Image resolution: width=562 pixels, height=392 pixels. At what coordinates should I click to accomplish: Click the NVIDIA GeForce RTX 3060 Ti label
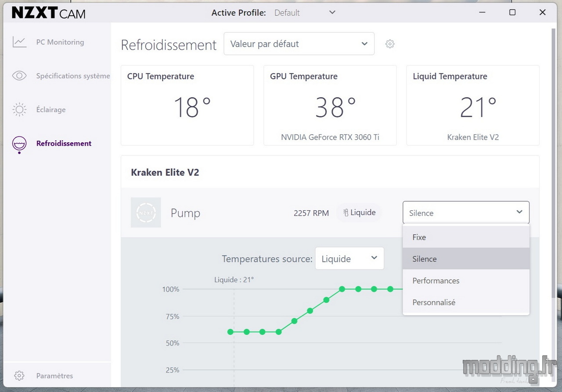[330, 137]
